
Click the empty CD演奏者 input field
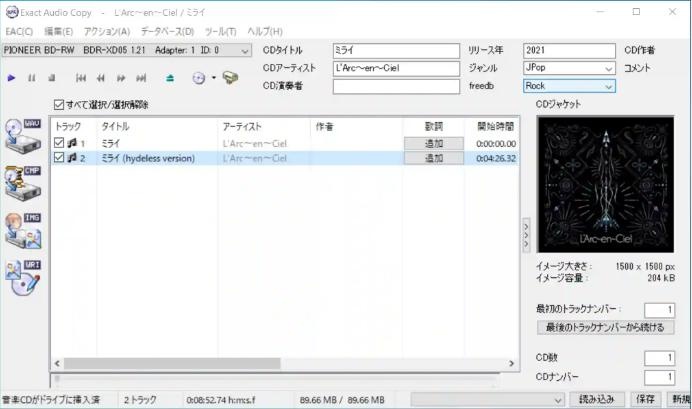[396, 86]
